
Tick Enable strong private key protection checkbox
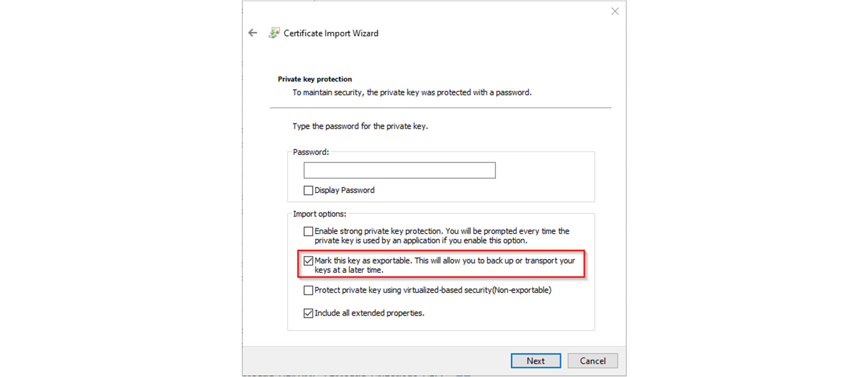308,231
